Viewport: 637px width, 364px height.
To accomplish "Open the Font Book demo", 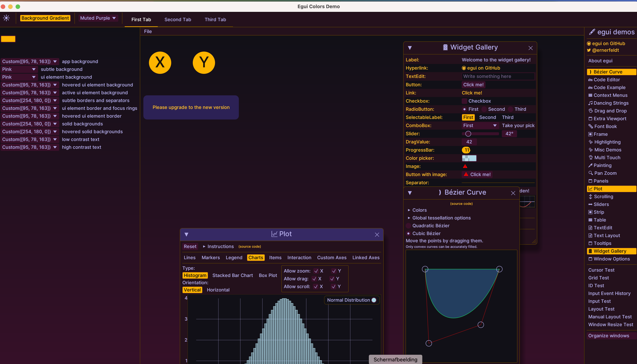I will tap(605, 126).
